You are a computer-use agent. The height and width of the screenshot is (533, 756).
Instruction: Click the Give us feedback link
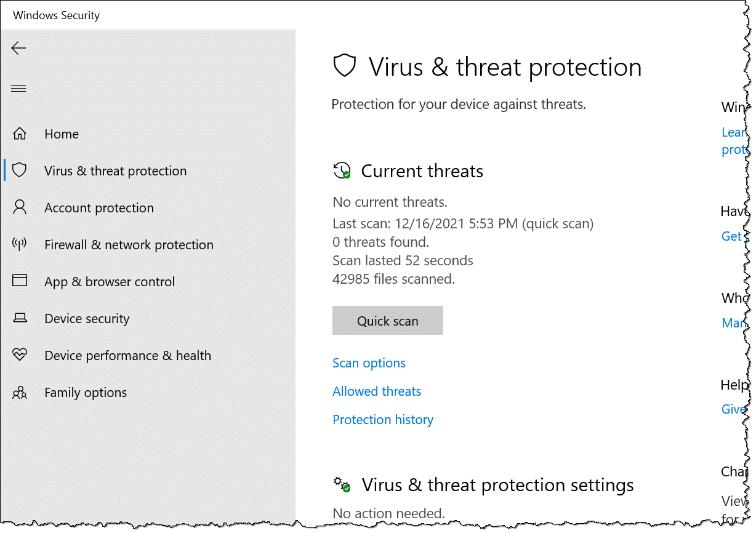733,409
